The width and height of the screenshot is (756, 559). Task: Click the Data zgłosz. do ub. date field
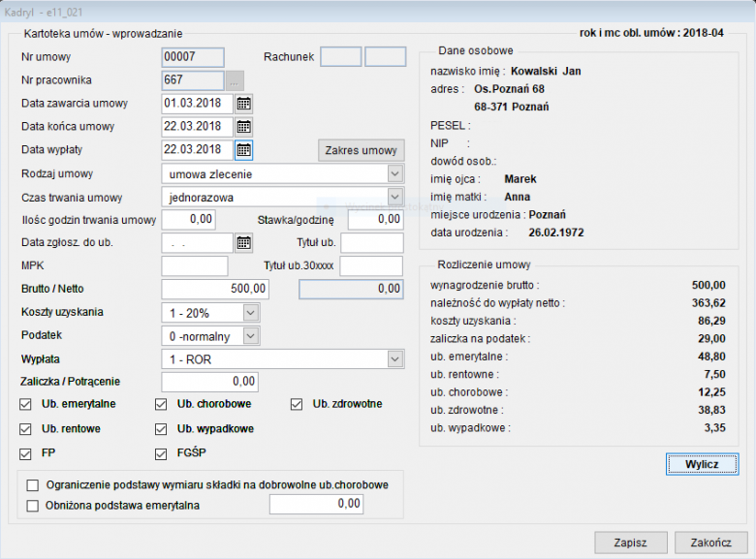pos(197,243)
